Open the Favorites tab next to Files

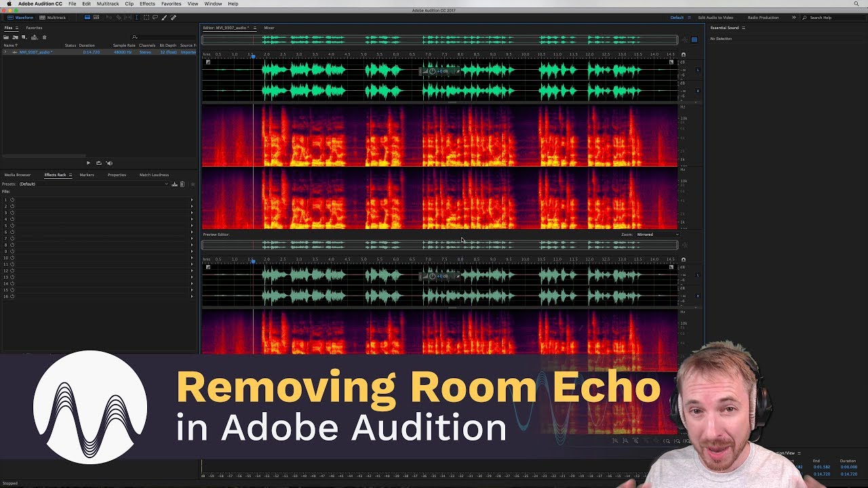[x=34, y=28]
